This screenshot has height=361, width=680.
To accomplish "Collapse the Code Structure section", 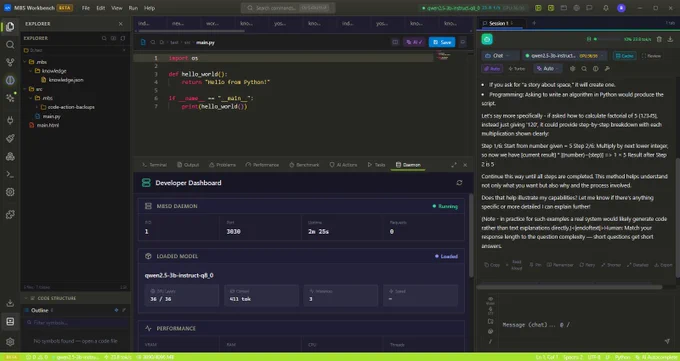I will point(26,298).
